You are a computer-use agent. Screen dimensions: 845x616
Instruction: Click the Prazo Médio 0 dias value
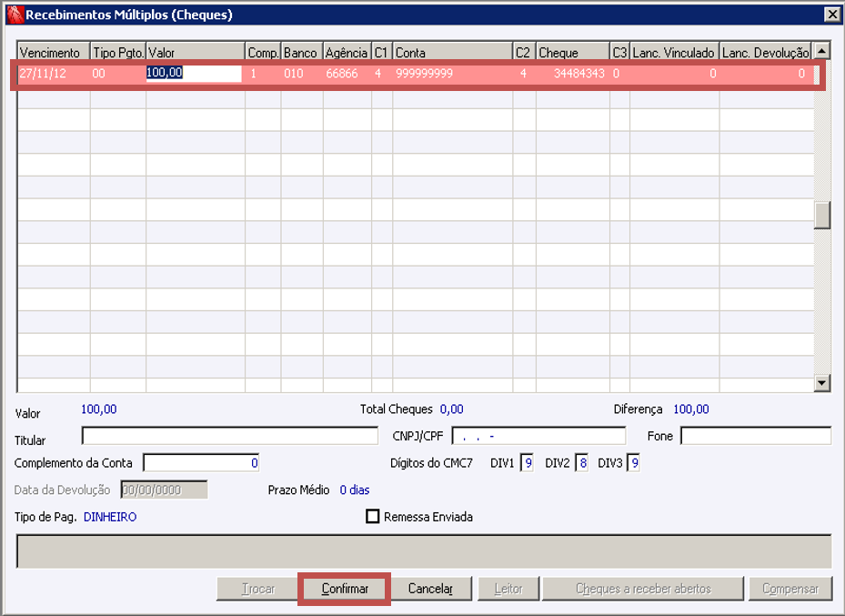click(355, 490)
